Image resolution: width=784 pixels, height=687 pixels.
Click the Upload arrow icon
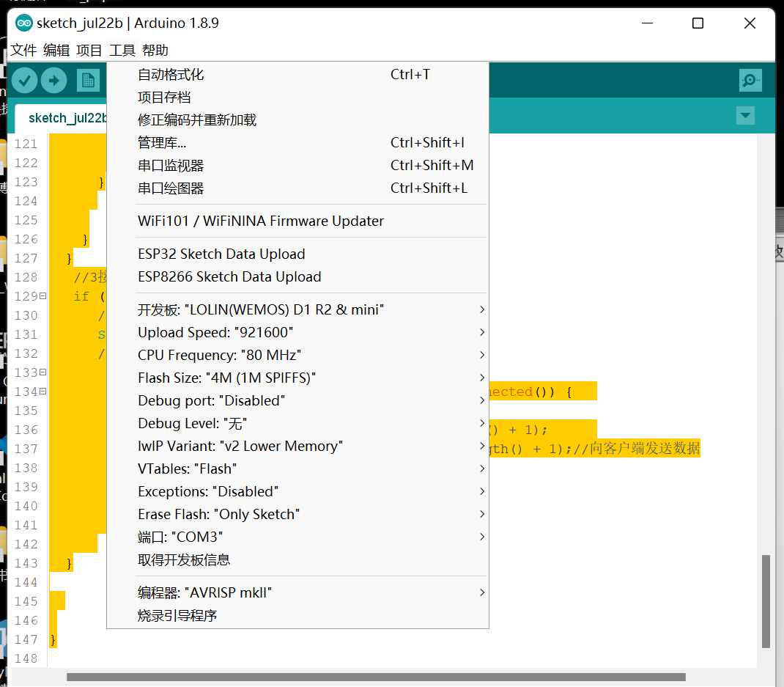pos(54,80)
